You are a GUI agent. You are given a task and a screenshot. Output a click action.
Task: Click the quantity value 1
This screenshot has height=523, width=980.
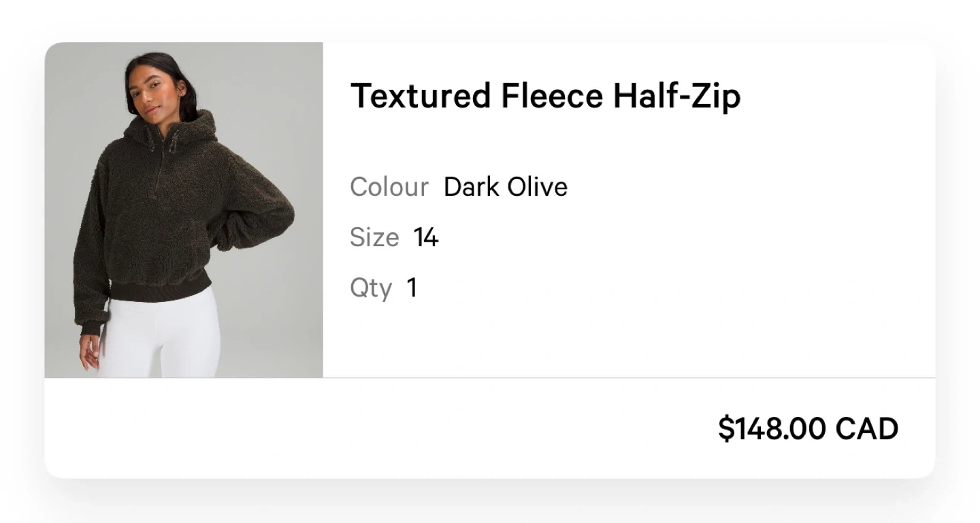click(412, 288)
